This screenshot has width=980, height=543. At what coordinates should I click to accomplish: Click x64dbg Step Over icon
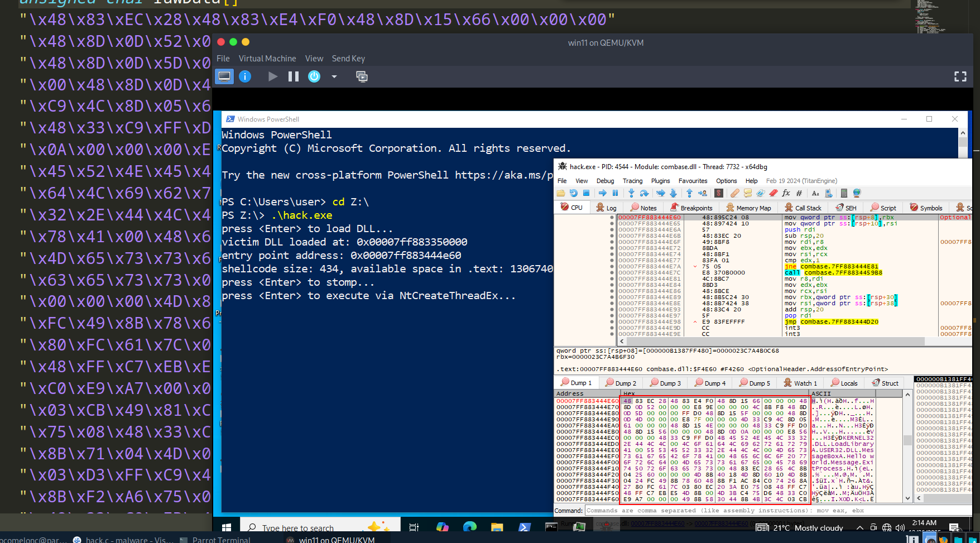click(644, 193)
